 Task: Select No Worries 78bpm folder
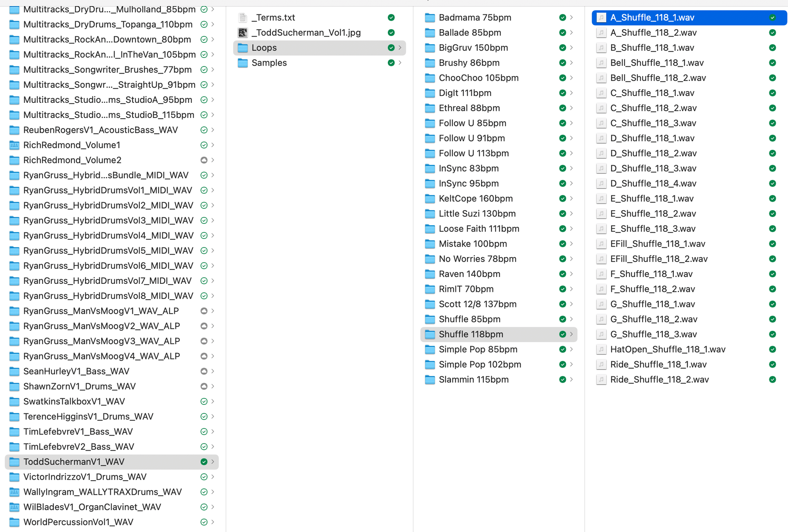point(499,259)
